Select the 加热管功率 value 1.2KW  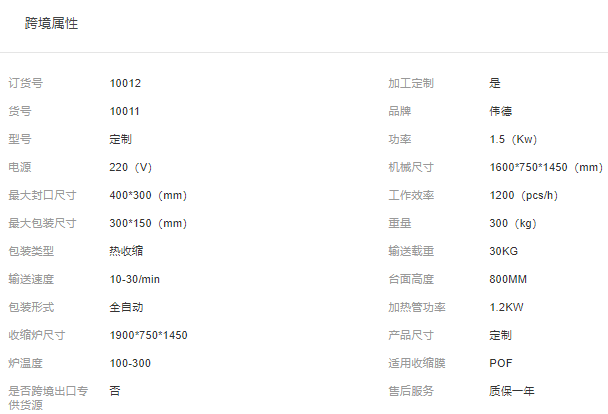[x=507, y=307]
